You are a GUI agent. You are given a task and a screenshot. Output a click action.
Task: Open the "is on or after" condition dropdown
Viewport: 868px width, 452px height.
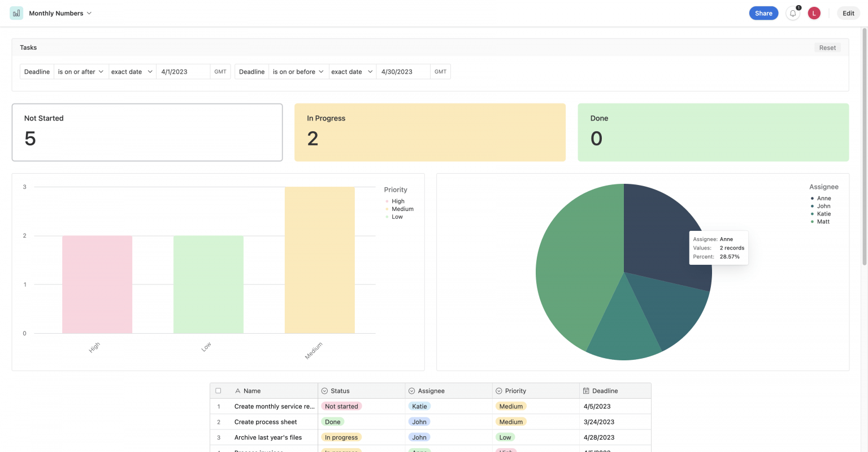(x=80, y=71)
